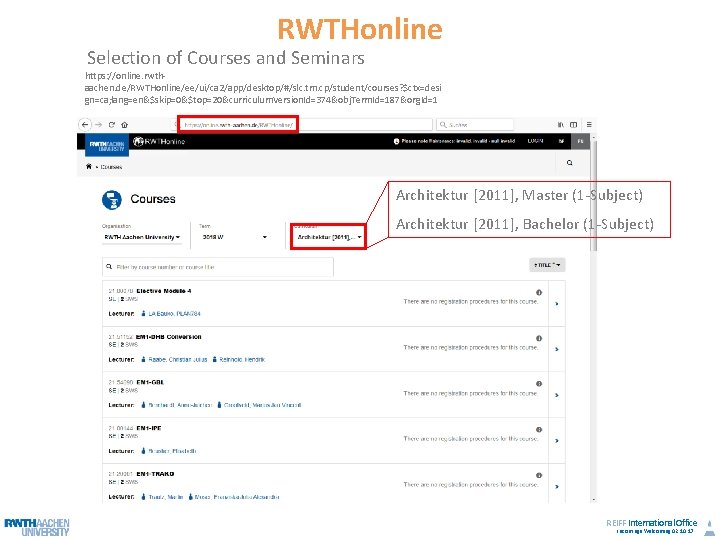
Task: Reload the page with the refresh icon
Action: (x=112, y=124)
